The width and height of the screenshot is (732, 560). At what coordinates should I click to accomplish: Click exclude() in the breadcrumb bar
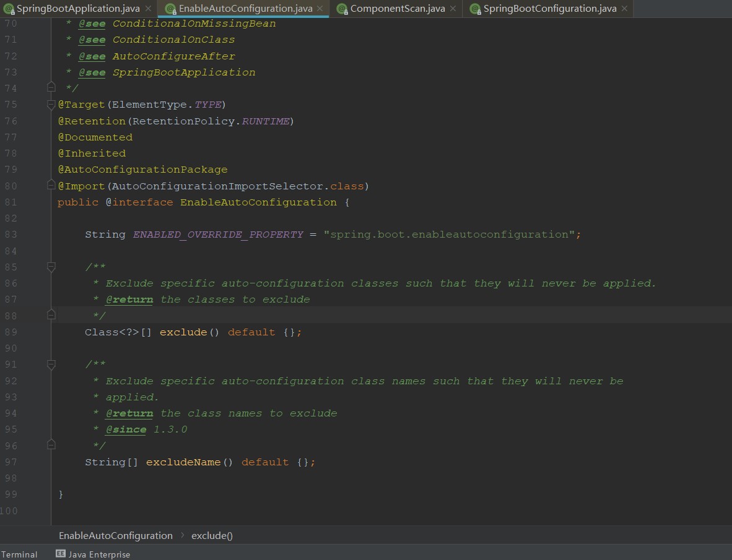click(x=212, y=535)
